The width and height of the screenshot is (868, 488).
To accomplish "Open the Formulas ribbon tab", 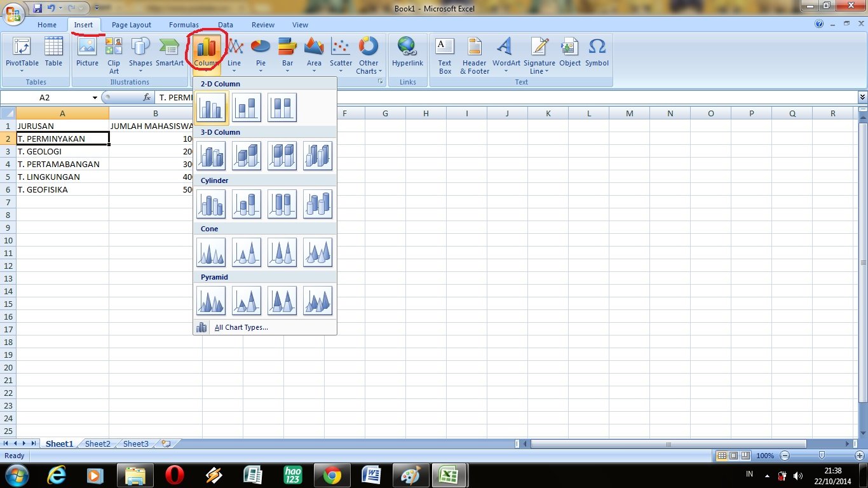I will tap(184, 25).
